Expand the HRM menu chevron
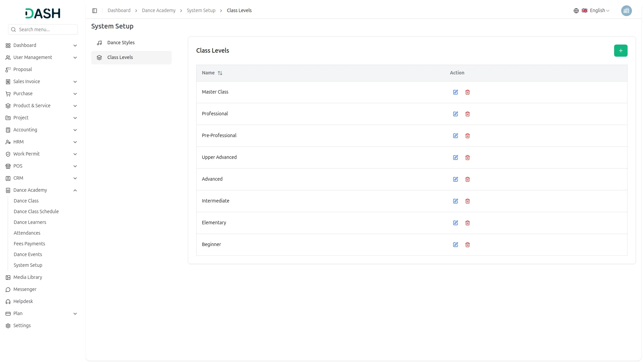The width and height of the screenshot is (644, 362). pos(75,142)
